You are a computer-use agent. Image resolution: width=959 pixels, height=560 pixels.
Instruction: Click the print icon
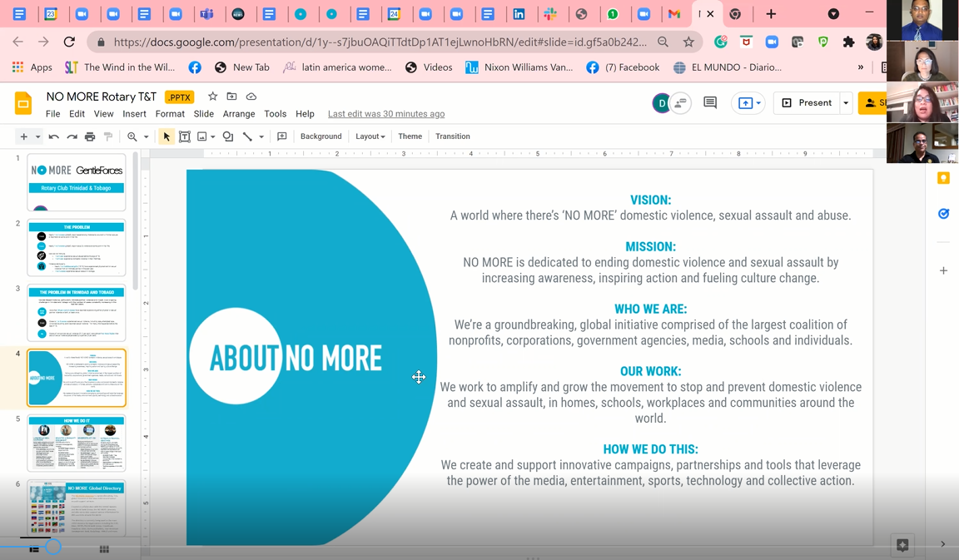click(90, 136)
